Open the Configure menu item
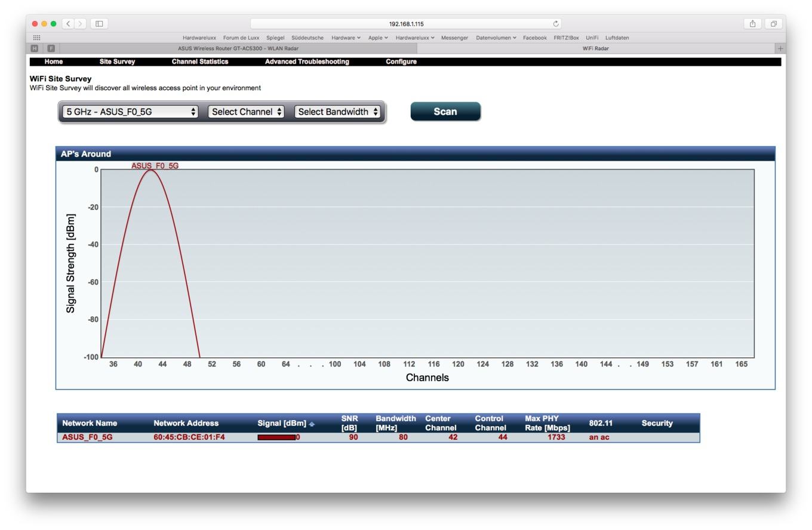This screenshot has height=530, width=812. 401,62
